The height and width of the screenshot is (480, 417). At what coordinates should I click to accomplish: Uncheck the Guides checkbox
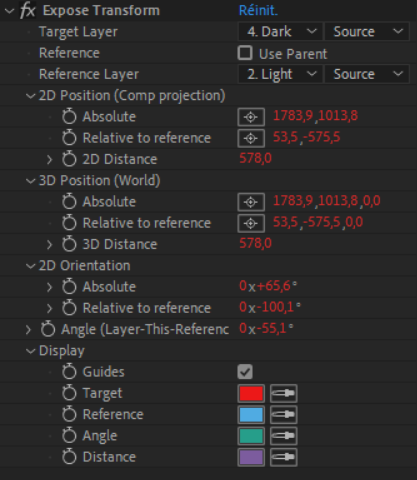(245, 372)
